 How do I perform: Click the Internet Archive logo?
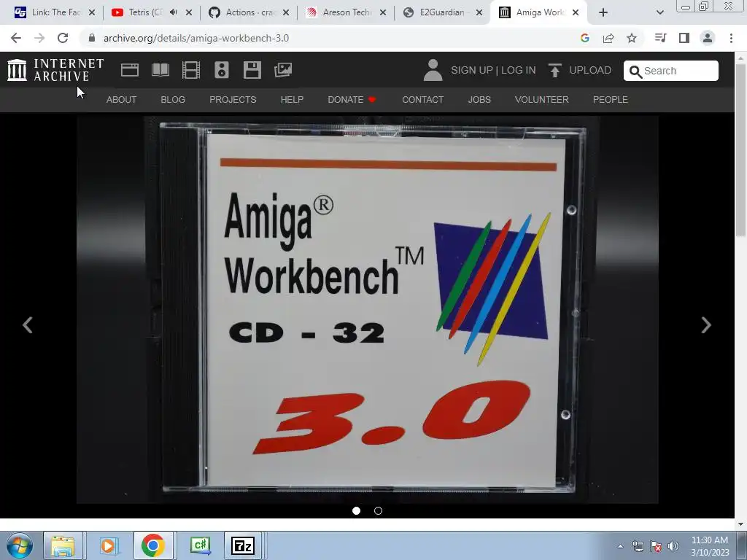(x=55, y=70)
